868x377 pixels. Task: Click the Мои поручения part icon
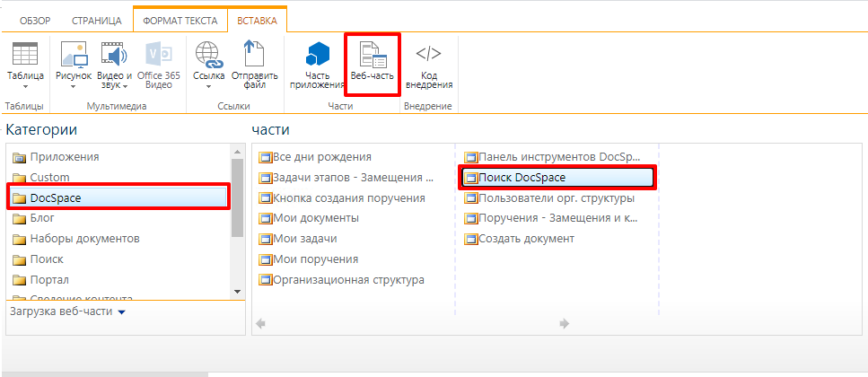click(x=266, y=259)
